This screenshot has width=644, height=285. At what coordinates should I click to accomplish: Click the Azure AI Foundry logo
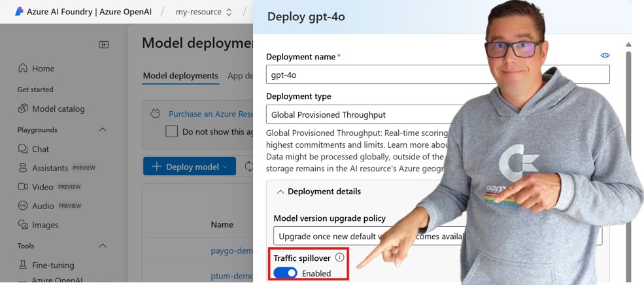click(x=18, y=12)
